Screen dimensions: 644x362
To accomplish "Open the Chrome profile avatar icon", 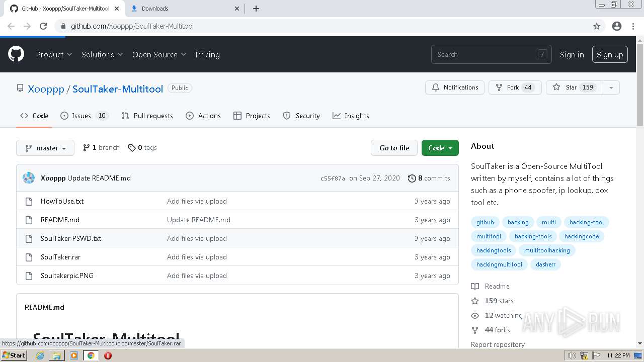I will (x=617, y=26).
